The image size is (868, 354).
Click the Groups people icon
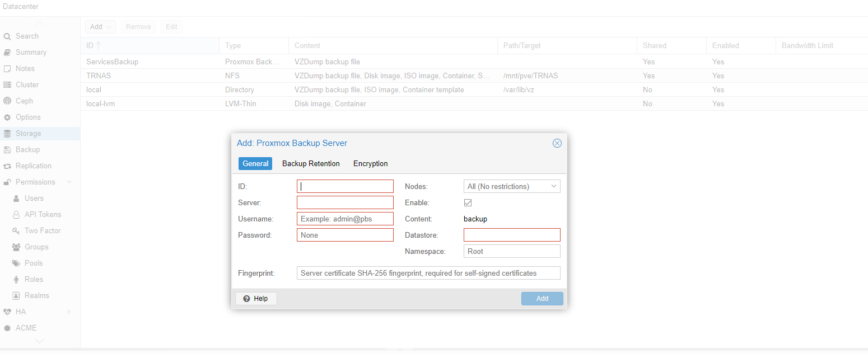point(16,247)
